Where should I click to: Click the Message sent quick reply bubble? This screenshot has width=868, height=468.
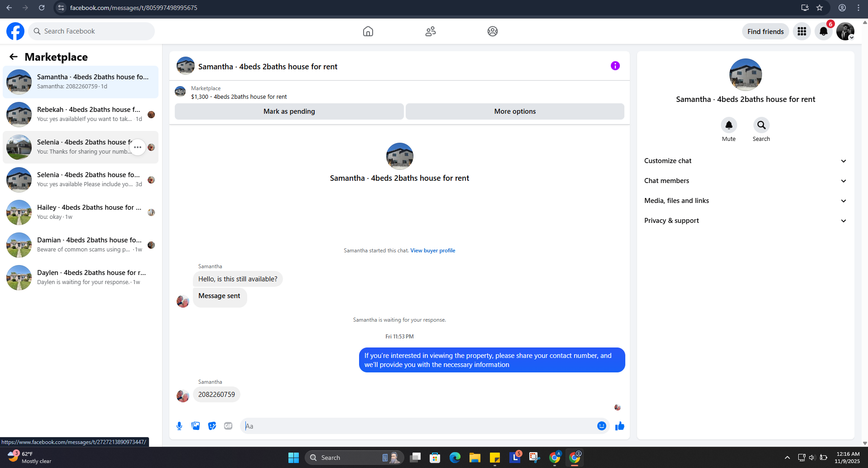[220, 297]
